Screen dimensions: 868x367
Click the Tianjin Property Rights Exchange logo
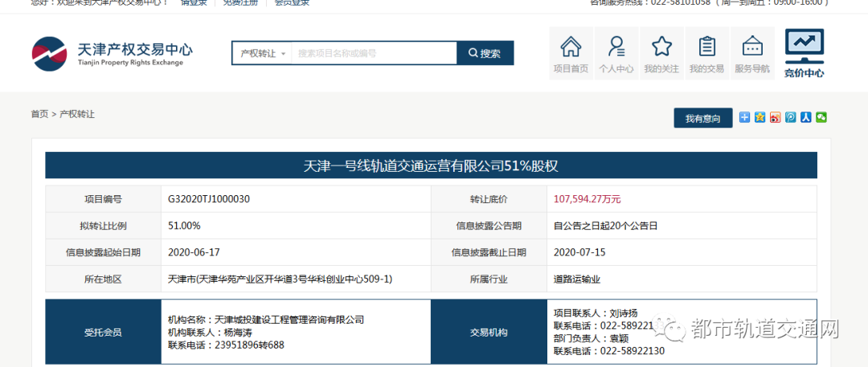coord(112,53)
